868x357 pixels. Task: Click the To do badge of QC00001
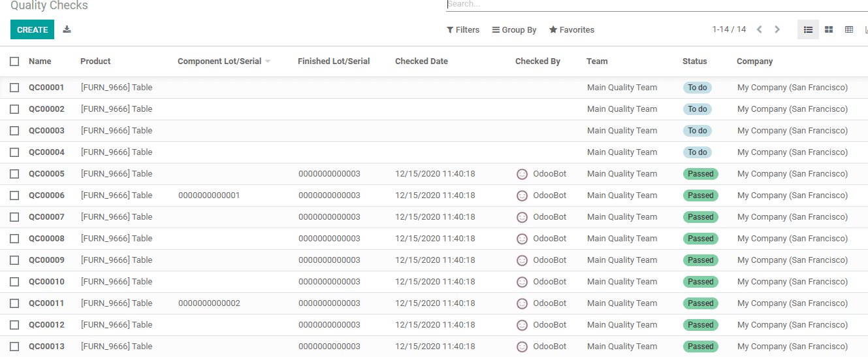(x=698, y=88)
